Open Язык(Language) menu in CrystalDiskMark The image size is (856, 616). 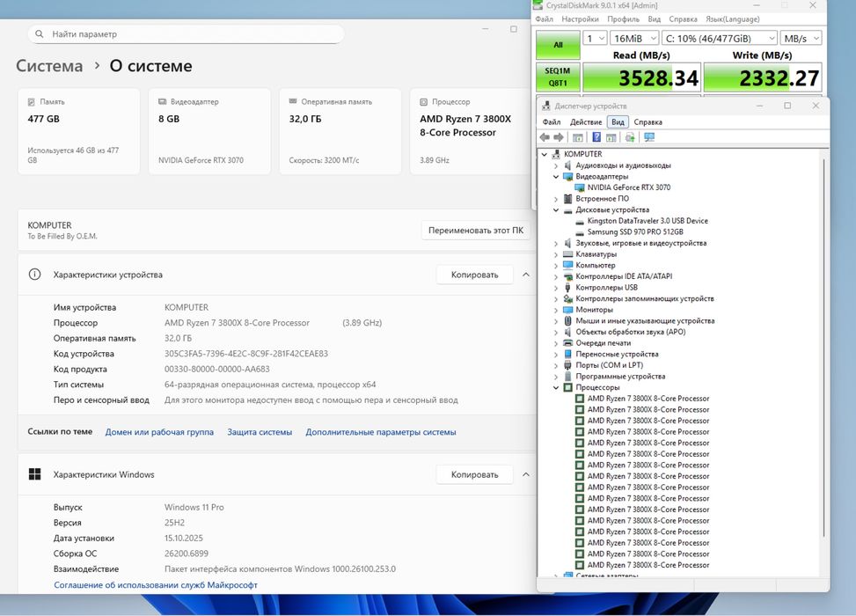click(x=732, y=19)
